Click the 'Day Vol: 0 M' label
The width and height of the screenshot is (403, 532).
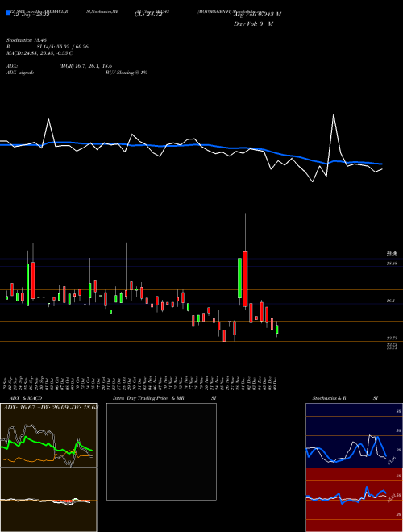(253, 24)
